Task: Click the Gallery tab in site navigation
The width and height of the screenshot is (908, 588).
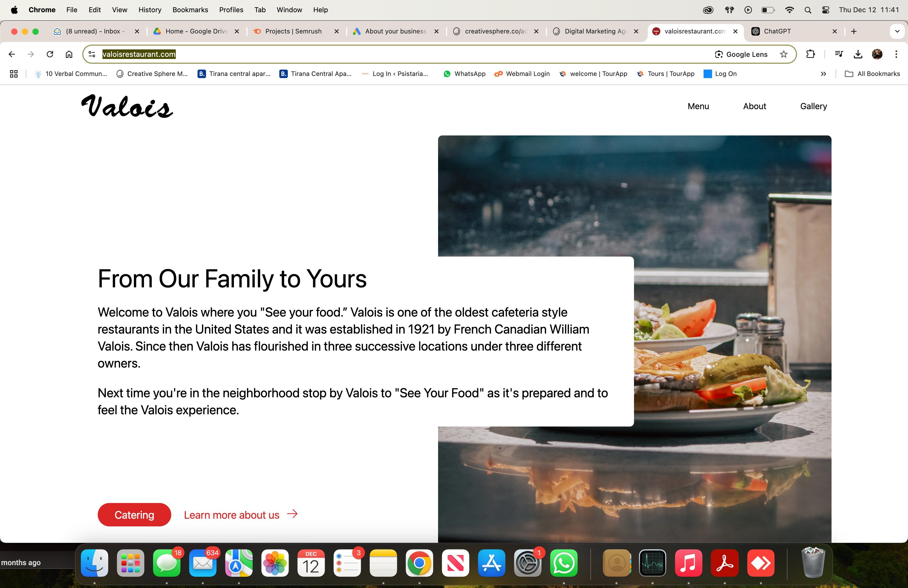Action: [x=813, y=106]
